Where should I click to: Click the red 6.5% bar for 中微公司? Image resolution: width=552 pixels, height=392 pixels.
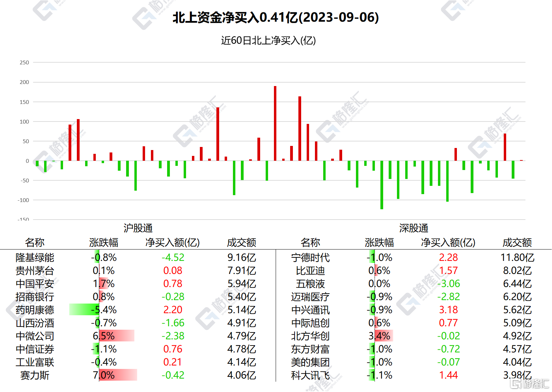tap(116, 336)
